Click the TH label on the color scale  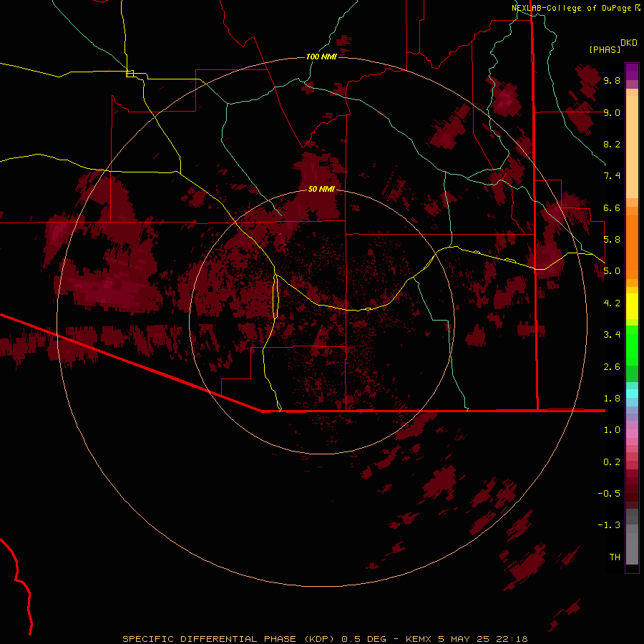[x=615, y=557]
